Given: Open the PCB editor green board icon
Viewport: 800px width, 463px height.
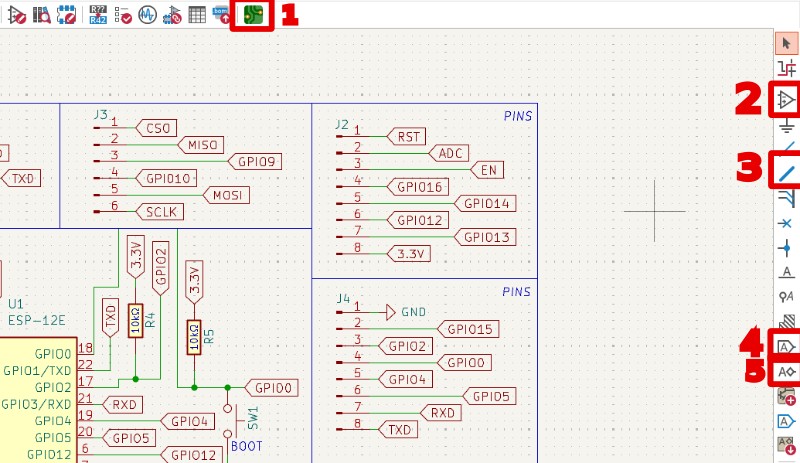Looking at the screenshot, I should (253, 15).
